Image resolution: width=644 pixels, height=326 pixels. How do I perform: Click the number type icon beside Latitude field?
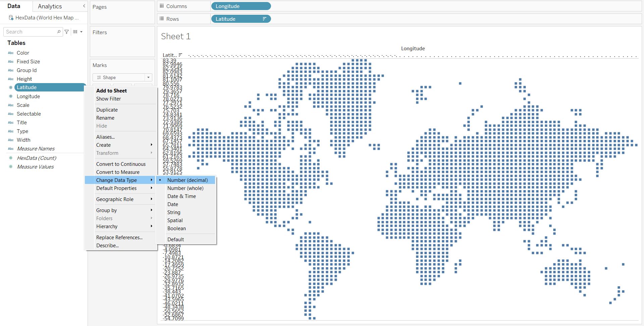(x=11, y=87)
